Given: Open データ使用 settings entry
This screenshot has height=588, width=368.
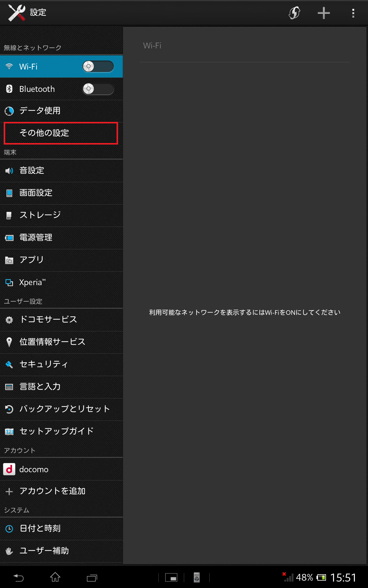Looking at the screenshot, I should point(61,111).
